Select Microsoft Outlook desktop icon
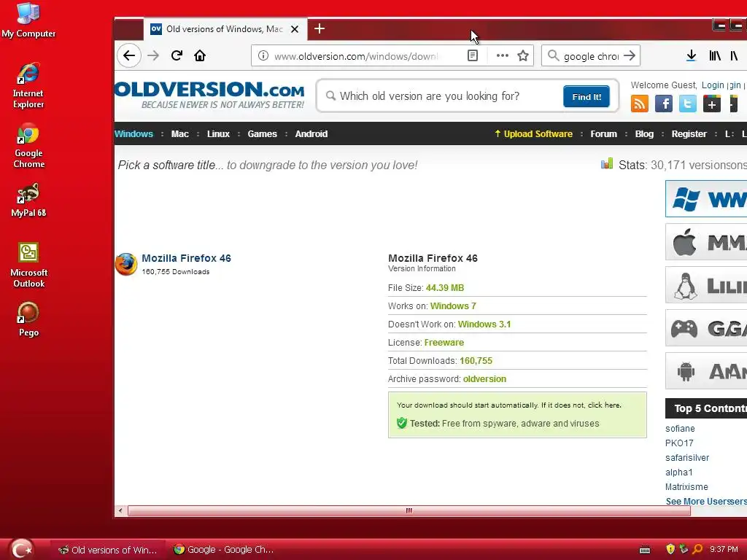This screenshot has height=560, width=747. pos(29,265)
